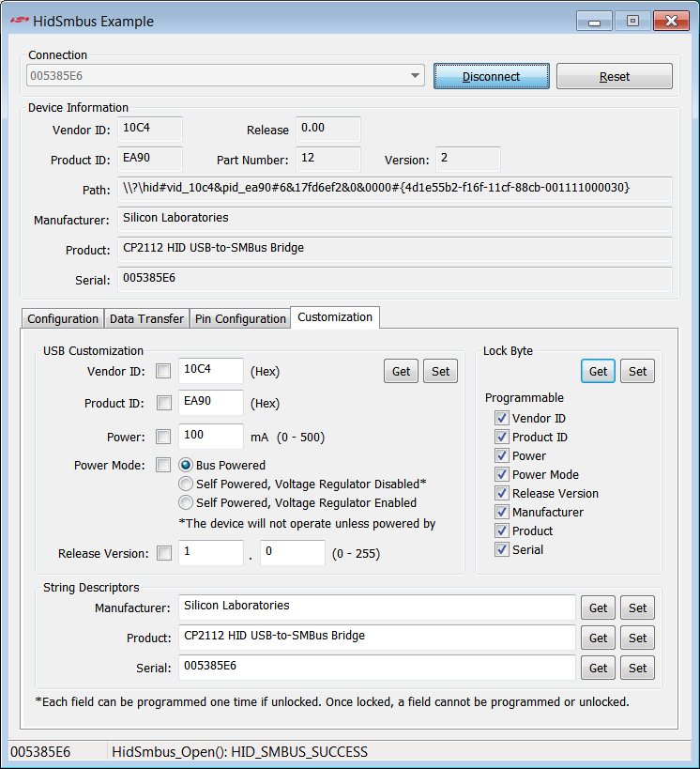Click the HID_SMBUS_SUCCESS status bar message

point(239,752)
